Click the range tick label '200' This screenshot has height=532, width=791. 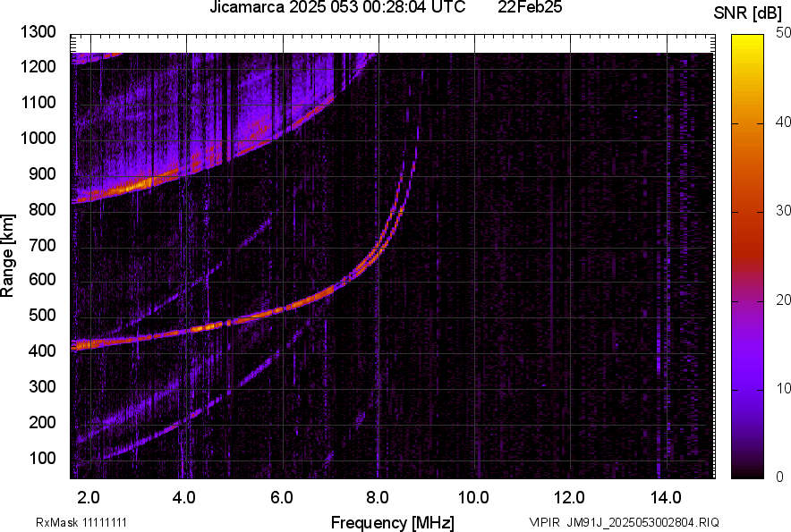coord(42,422)
